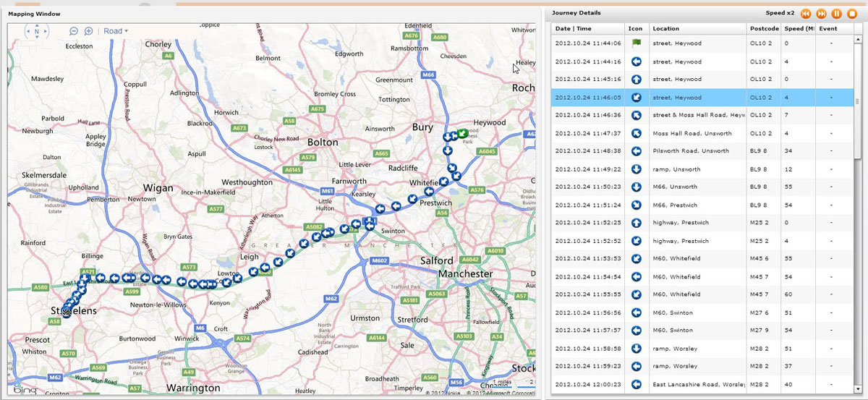This screenshot has width=868, height=400.
Task: Click the left arrow icon in 11:48:38 row
Action: pyautogui.click(x=636, y=151)
